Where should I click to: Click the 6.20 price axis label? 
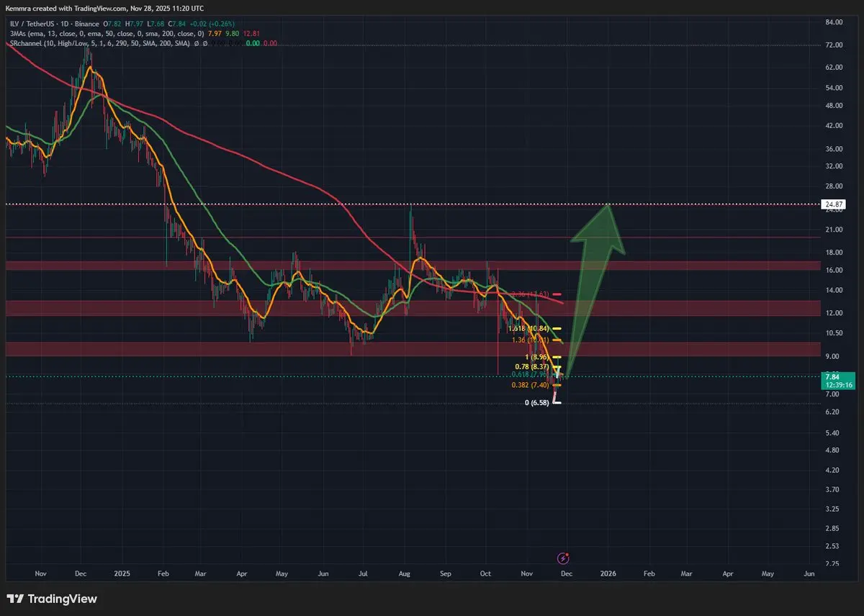[833, 412]
